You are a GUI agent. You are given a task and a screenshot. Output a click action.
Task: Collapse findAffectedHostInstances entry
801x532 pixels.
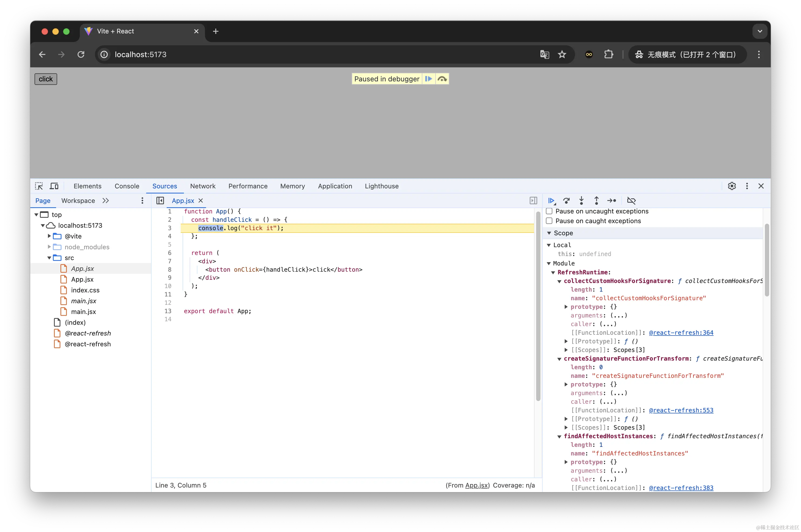pyautogui.click(x=559, y=437)
